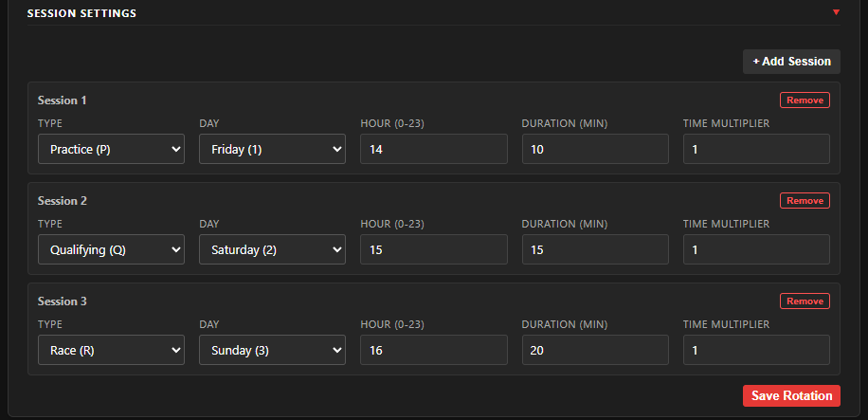Viewport: 868px width, 420px height.
Task: Open Session 3 Day dropdown showing Sunday
Action: pyautogui.click(x=272, y=350)
